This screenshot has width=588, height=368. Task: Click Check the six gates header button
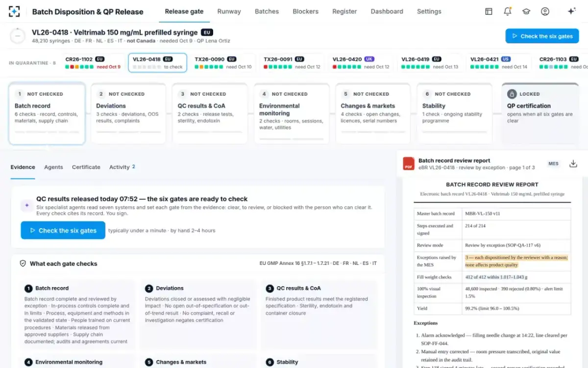[x=542, y=36]
